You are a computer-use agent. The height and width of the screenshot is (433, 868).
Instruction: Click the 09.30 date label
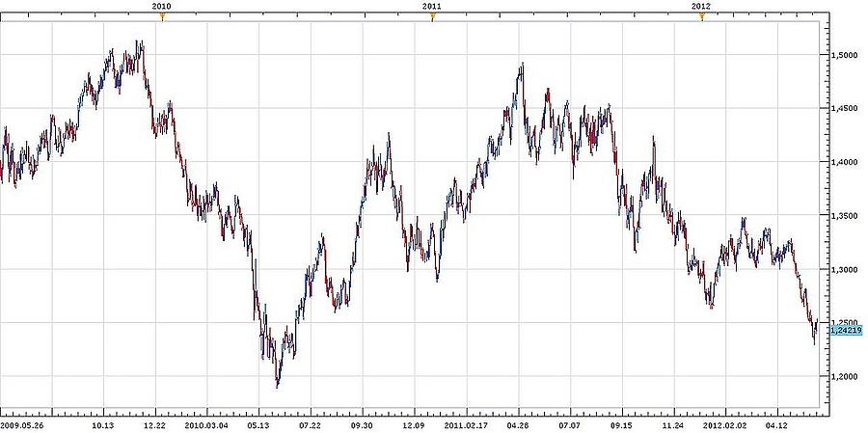pyautogui.click(x=362, y=422)
